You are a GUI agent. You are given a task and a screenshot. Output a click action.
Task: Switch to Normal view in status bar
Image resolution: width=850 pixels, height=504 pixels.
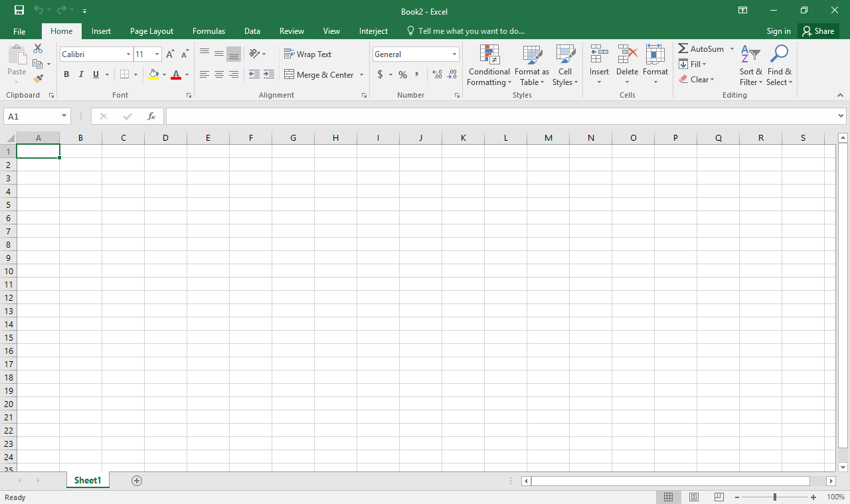click(669, 497)
